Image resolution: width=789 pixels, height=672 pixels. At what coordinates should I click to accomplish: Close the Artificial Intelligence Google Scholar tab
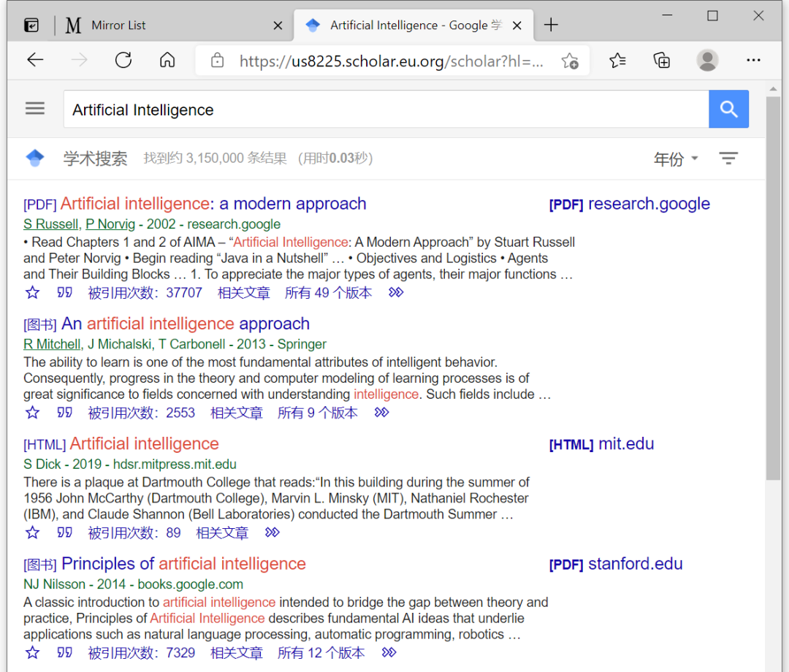pyautogui.click(x=517, y=25)
